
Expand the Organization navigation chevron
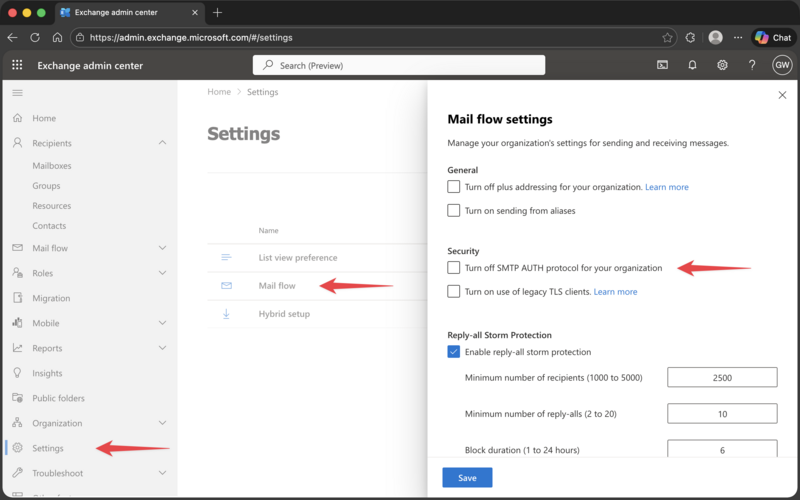click(163, 423)
